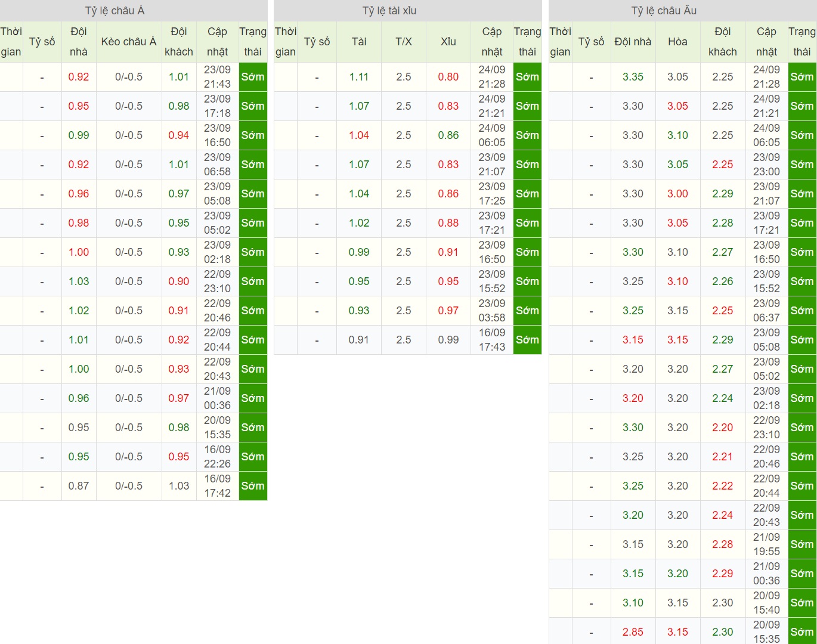Click Tài odds 0.93 in the over/under table
The image size is (817, 644).
pyautogui.click(x=359, y=311)
